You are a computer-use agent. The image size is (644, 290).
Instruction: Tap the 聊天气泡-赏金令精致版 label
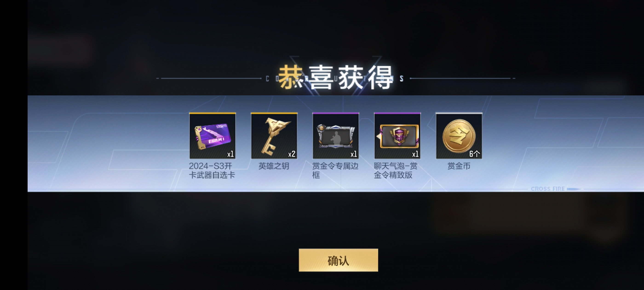396,170
